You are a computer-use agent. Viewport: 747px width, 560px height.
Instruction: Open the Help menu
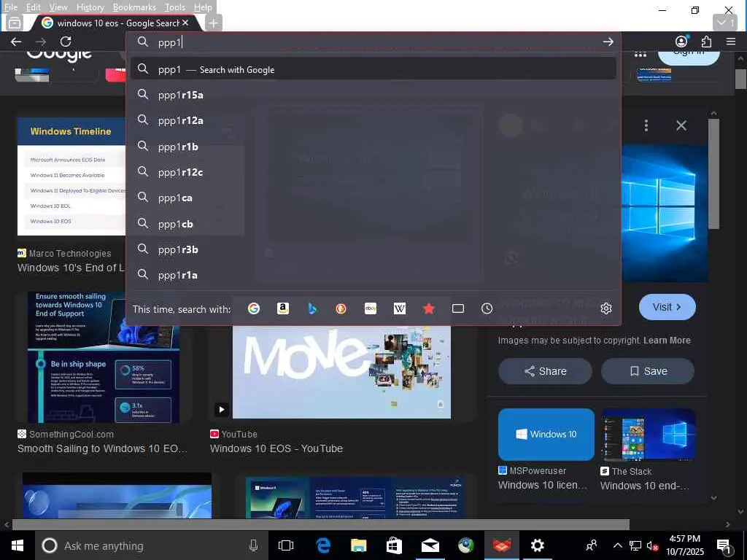(203, 7)
